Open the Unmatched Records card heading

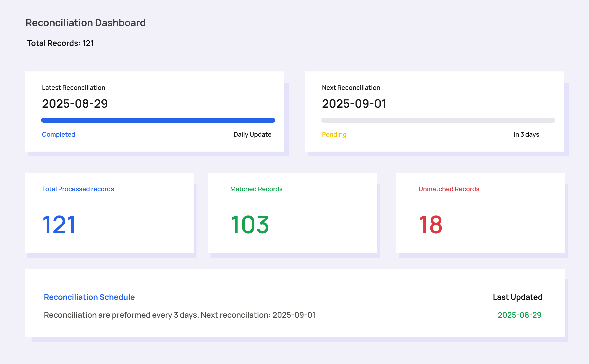pyautogui.click(x=449, y=189)
